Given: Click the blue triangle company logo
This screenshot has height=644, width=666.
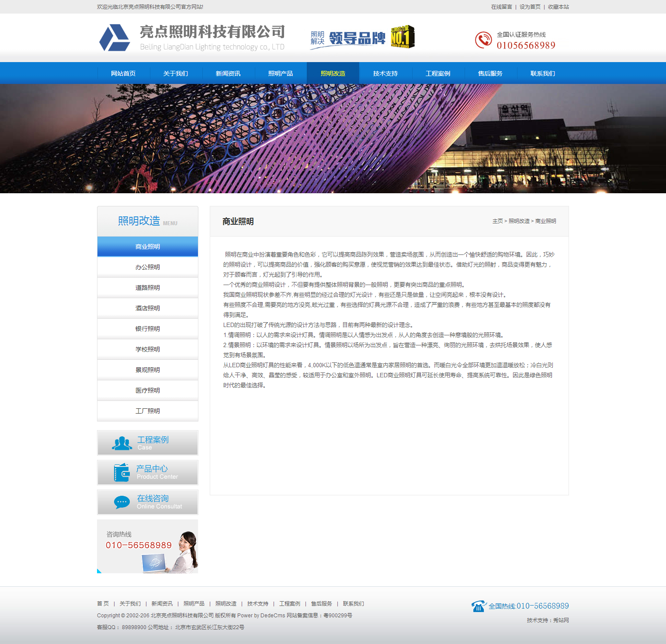Looking at the screenshot, I should tap(114, 38).
